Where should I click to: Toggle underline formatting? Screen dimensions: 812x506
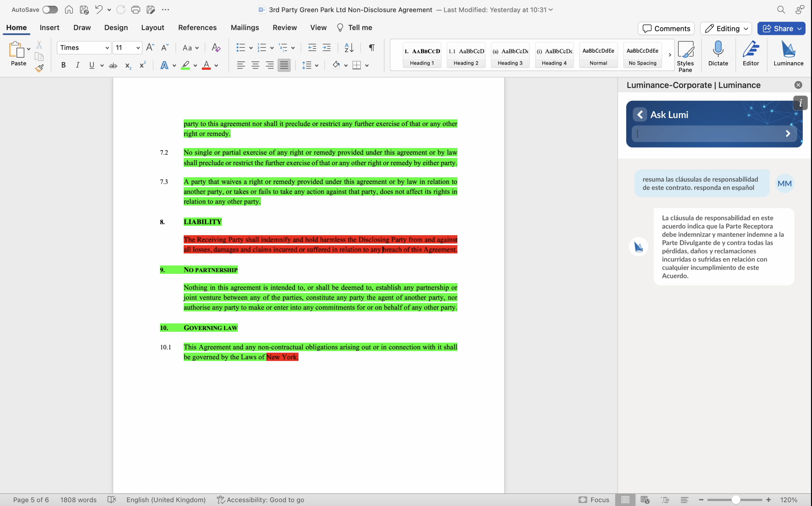92,65
